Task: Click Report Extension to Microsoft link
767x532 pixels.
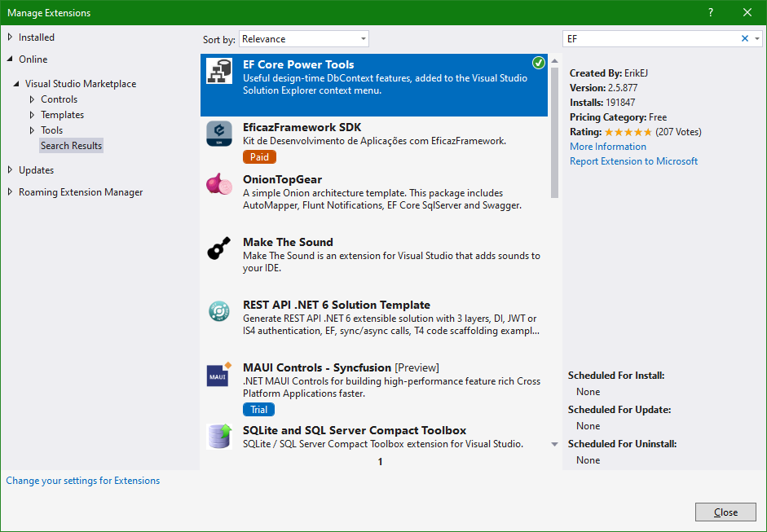Action: [x=634, y=161]
